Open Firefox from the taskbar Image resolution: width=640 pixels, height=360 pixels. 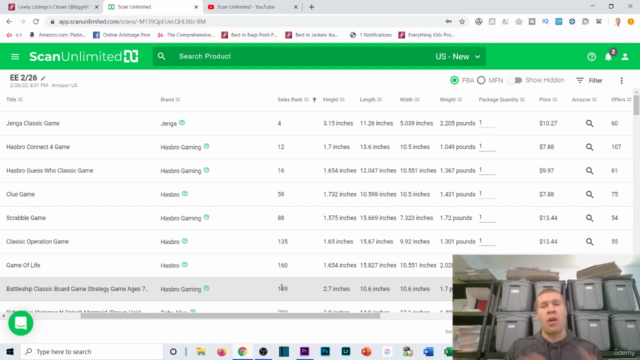click(x=222, y=351)
